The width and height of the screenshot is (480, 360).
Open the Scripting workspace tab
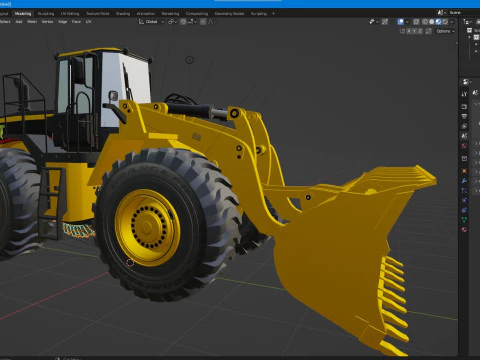click(259, 14)
